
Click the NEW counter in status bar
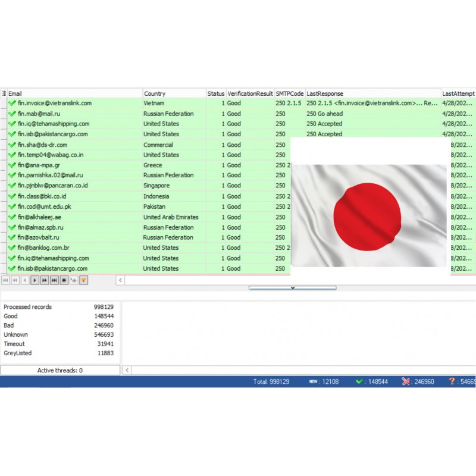point(313,381)
